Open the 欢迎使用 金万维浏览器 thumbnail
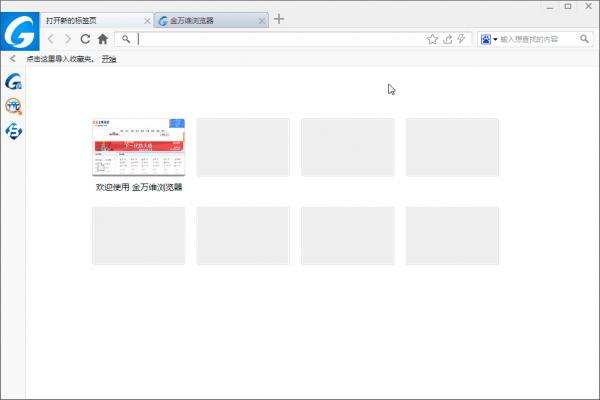600x400 pixels. coord(139,147)
